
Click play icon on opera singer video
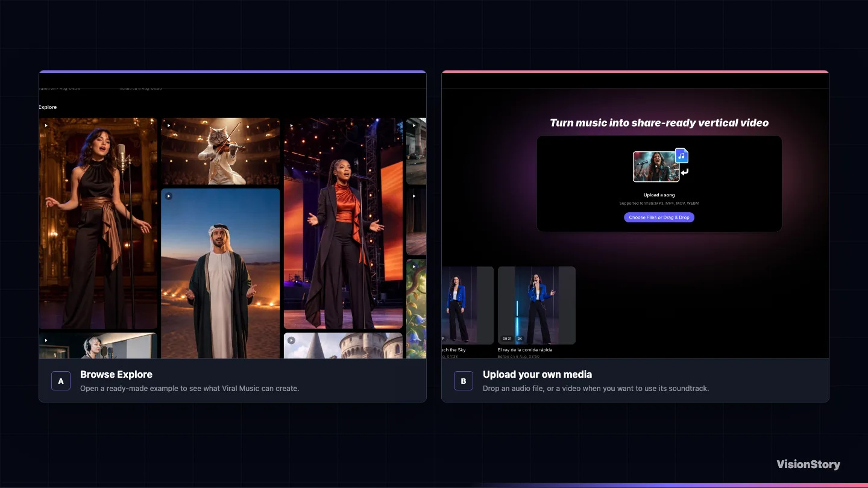(x=46, y=126)
